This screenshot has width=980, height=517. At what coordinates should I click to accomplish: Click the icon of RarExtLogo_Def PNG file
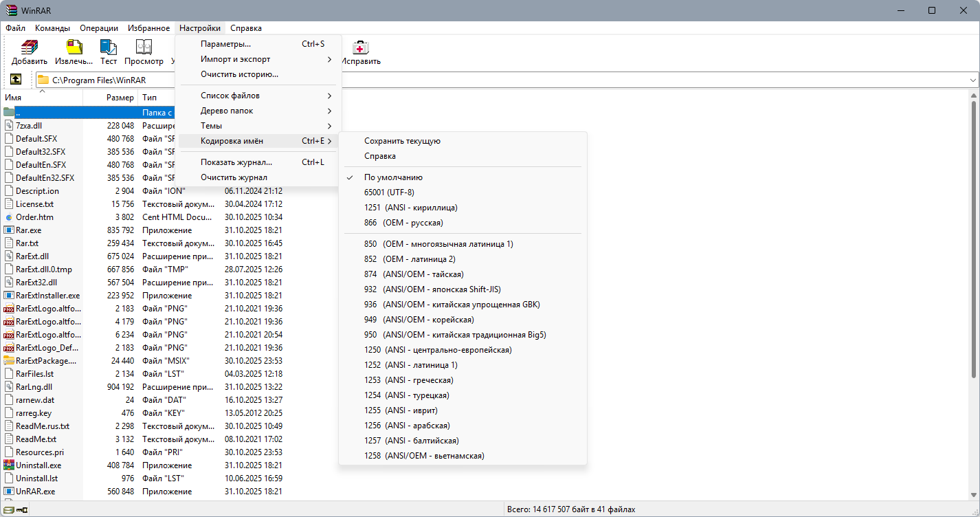[9, 348]
